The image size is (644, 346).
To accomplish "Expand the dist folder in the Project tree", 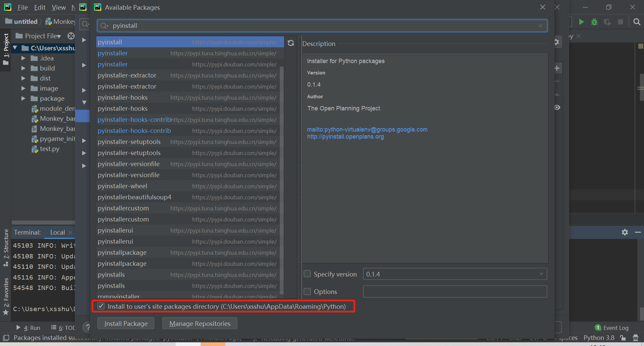I will pos(23,78).
